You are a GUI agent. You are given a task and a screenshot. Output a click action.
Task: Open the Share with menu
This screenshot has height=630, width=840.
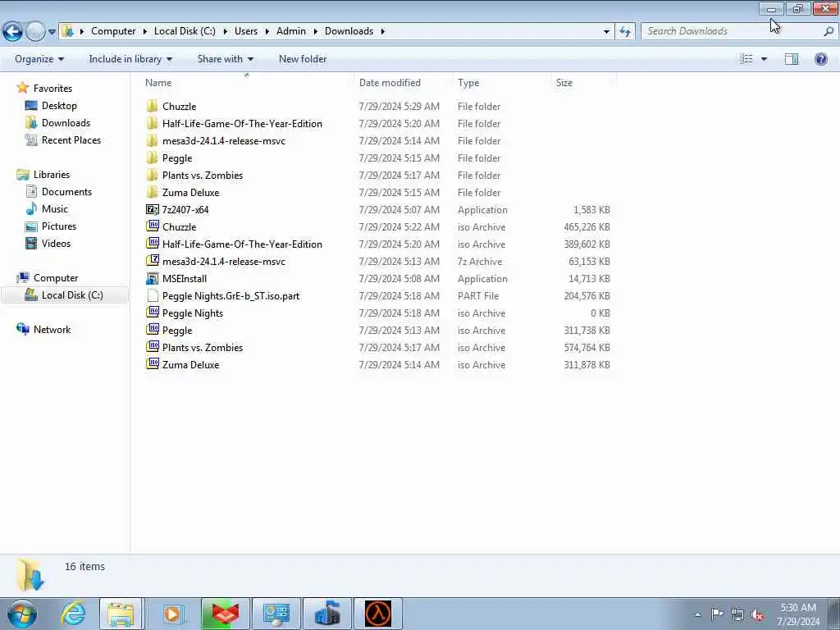[225, 59]
